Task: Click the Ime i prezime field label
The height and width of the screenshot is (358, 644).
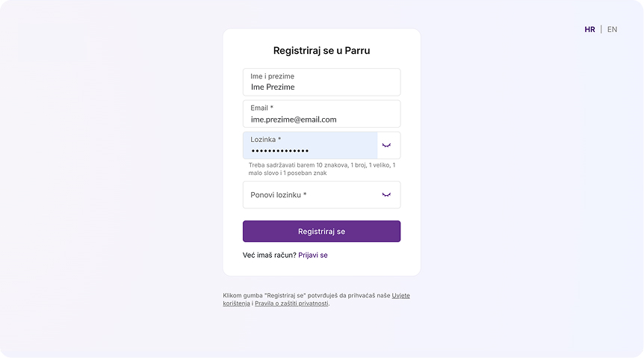Action: (272, 76)
